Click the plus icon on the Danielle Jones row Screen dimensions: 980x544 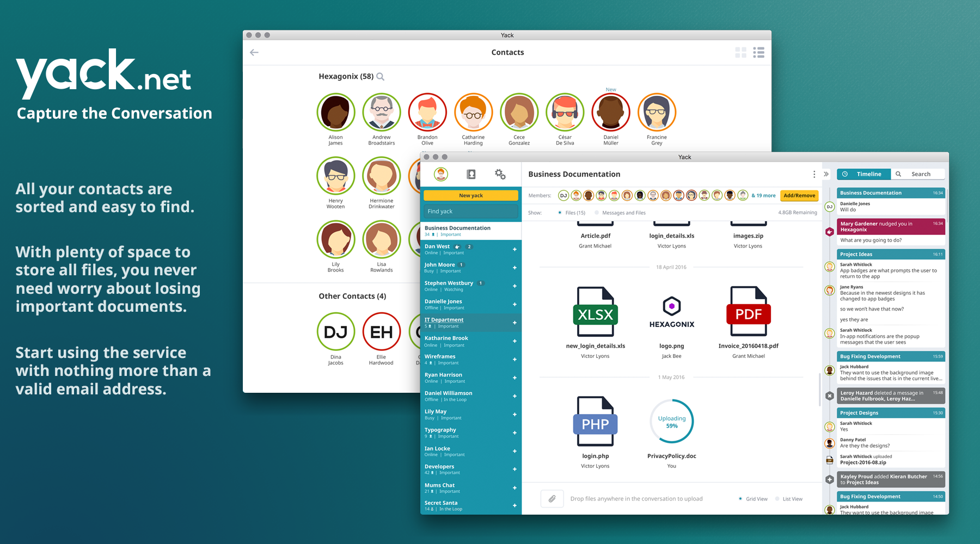click(x=514, y=305)
